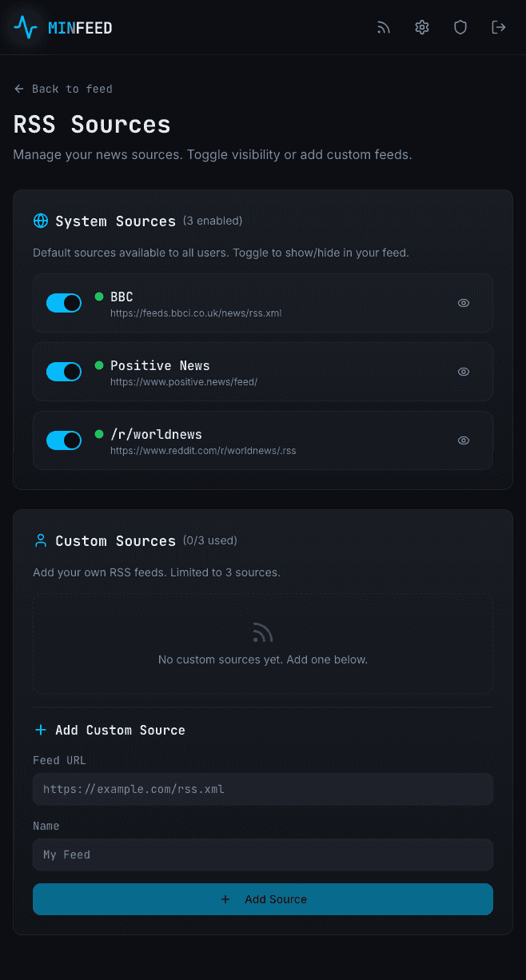This screenshot has height=980, width=526.
Task: Click the eye icon for /r/worldnews
Action: pos(464,440)
